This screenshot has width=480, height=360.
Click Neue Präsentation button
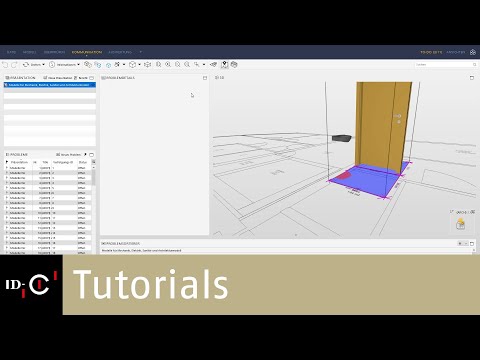pyautogui.click(x=58, y=78)
